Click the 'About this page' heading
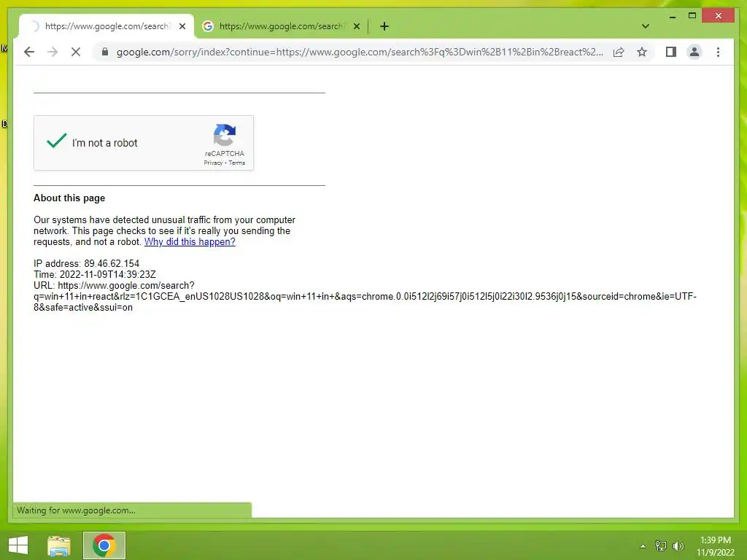 coord(69,198)
